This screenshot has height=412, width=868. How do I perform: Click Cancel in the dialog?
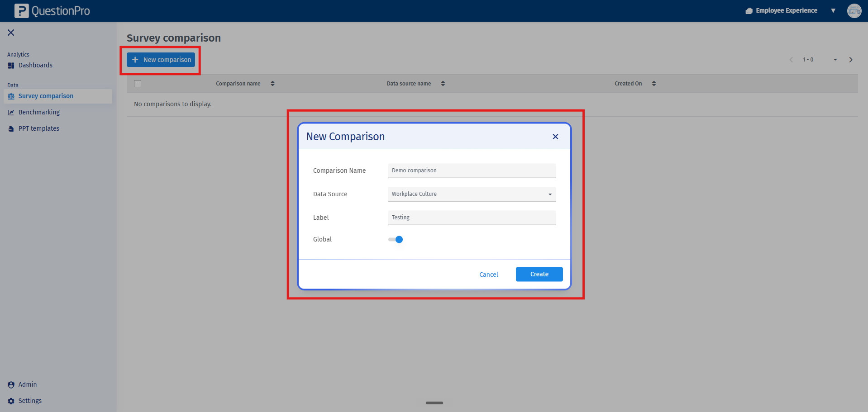(489, 275)
